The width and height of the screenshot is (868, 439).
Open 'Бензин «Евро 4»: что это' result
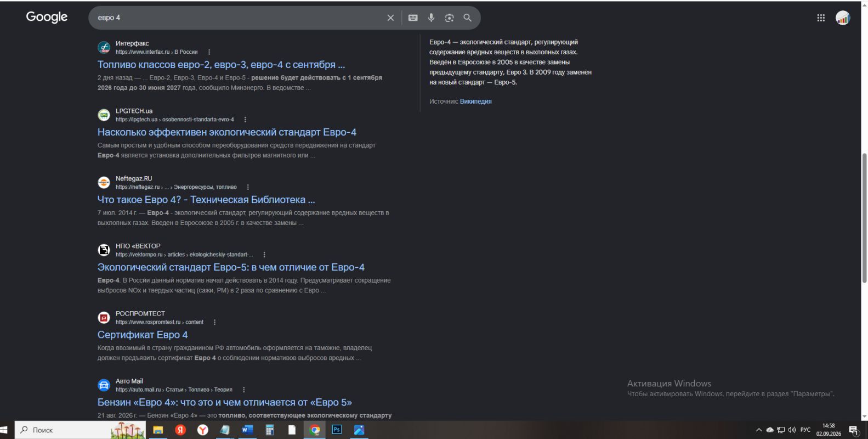225,402
